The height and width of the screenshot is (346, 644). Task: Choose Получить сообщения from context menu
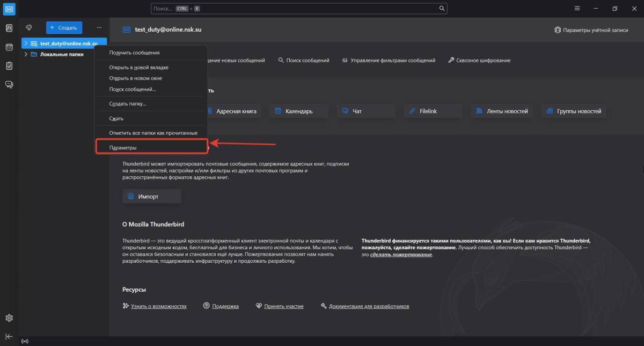134,53
